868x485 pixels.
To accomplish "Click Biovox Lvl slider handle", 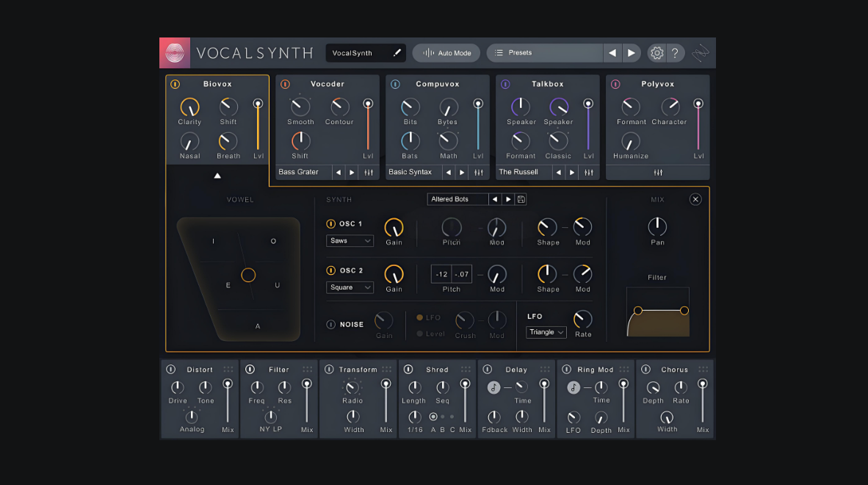I will click(x=258, y=104).
